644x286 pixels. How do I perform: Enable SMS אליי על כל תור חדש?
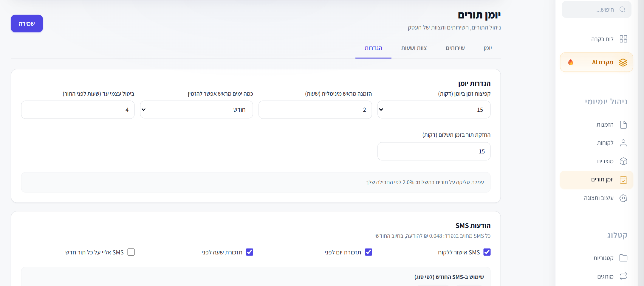131,252
